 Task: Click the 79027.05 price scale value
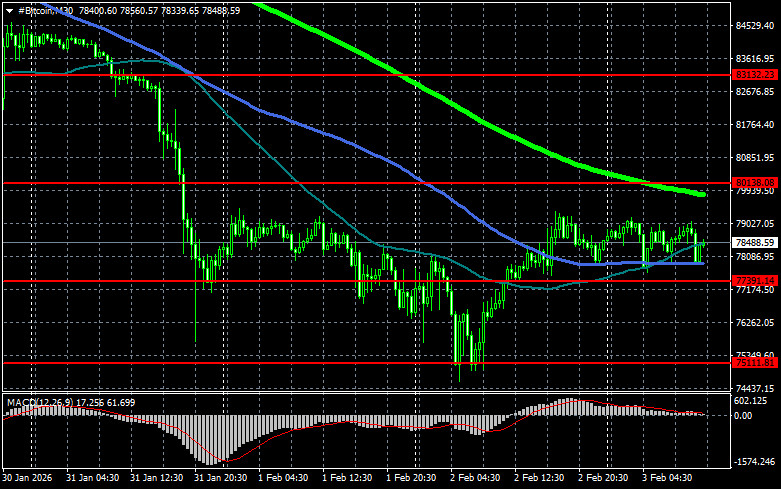755,224
